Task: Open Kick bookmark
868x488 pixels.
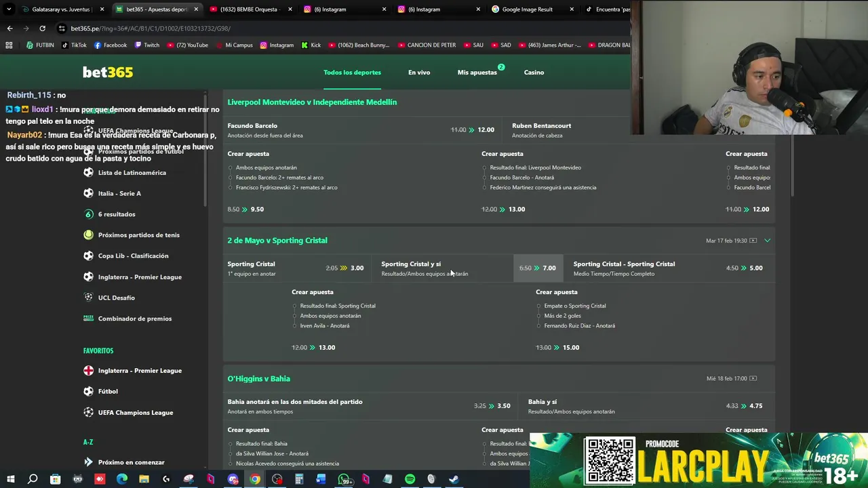Action: (311, 45)
